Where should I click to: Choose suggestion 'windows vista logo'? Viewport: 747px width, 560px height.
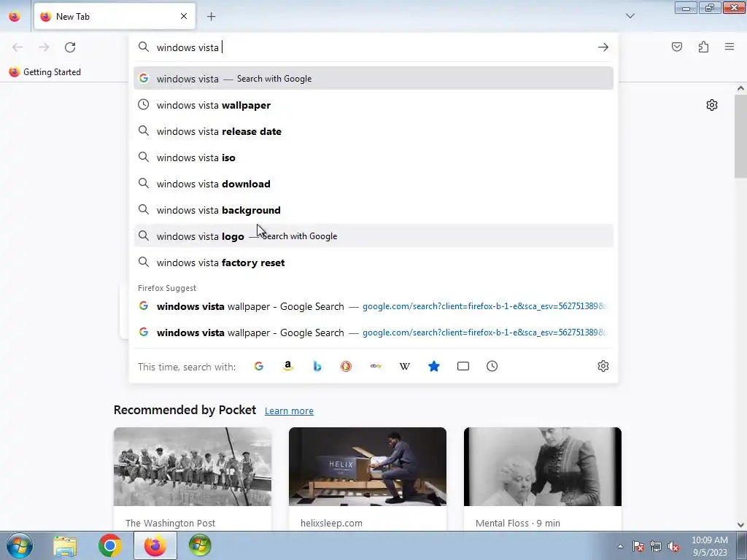373,236
